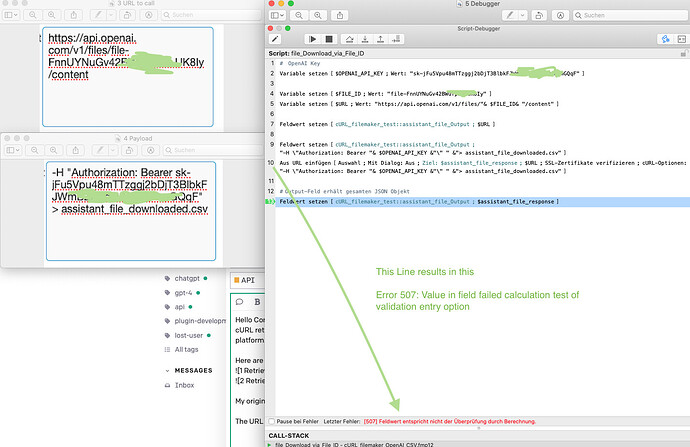Click Step Over icon in Script-Debugger
690x447 pixels.
[x=349, y=39]
